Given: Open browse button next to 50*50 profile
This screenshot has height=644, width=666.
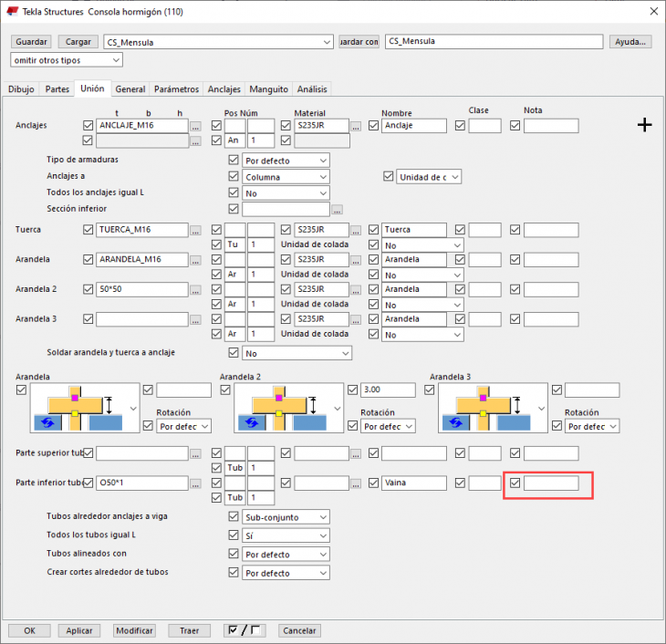Looking at the screenshot, I should tap(195, 289).
